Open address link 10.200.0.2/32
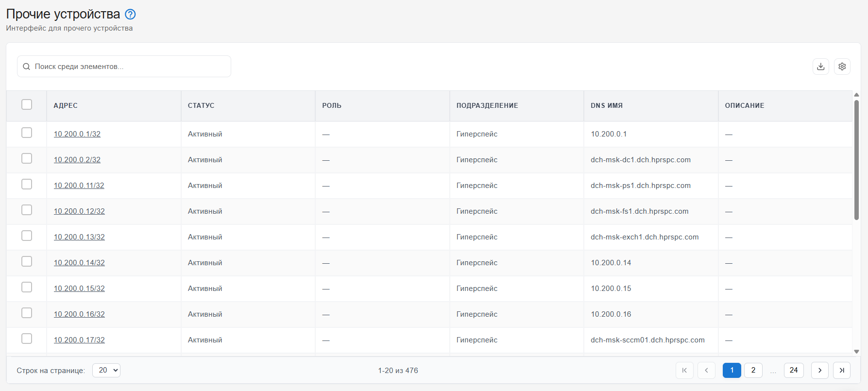The image size is (868, 391). (x=77, y=160)
